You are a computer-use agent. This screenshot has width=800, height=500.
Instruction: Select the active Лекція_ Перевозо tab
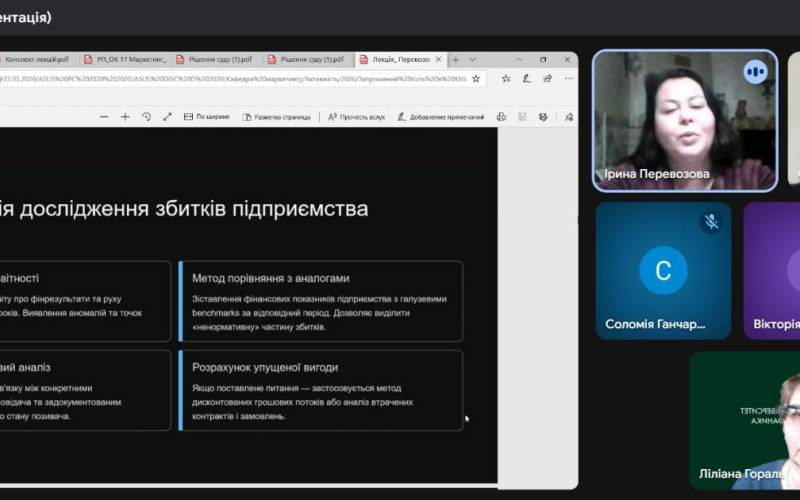401,60
